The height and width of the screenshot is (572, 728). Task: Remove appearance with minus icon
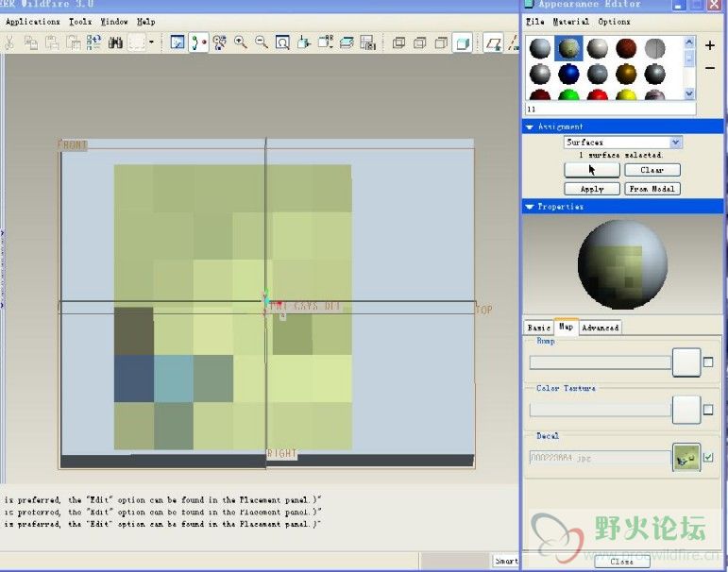(710, 68)
